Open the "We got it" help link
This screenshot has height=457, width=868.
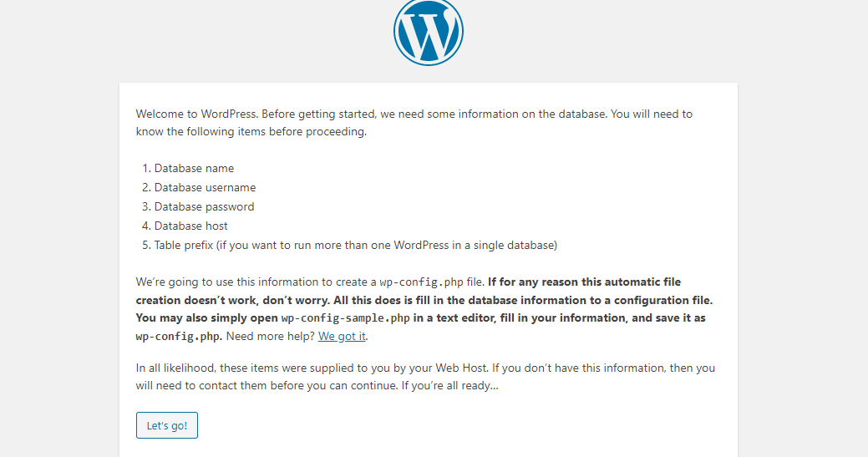coord(342,336)
